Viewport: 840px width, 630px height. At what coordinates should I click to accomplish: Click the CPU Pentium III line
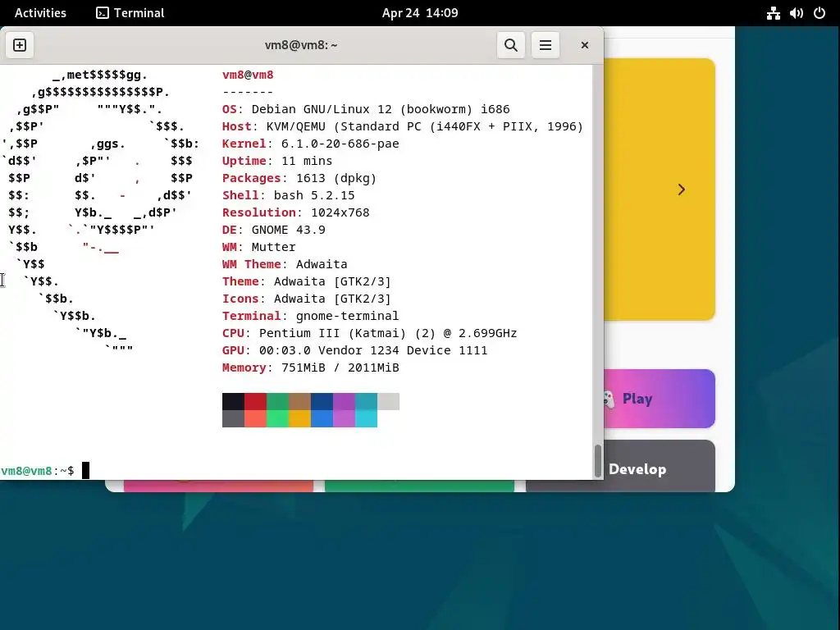(370, 333)
